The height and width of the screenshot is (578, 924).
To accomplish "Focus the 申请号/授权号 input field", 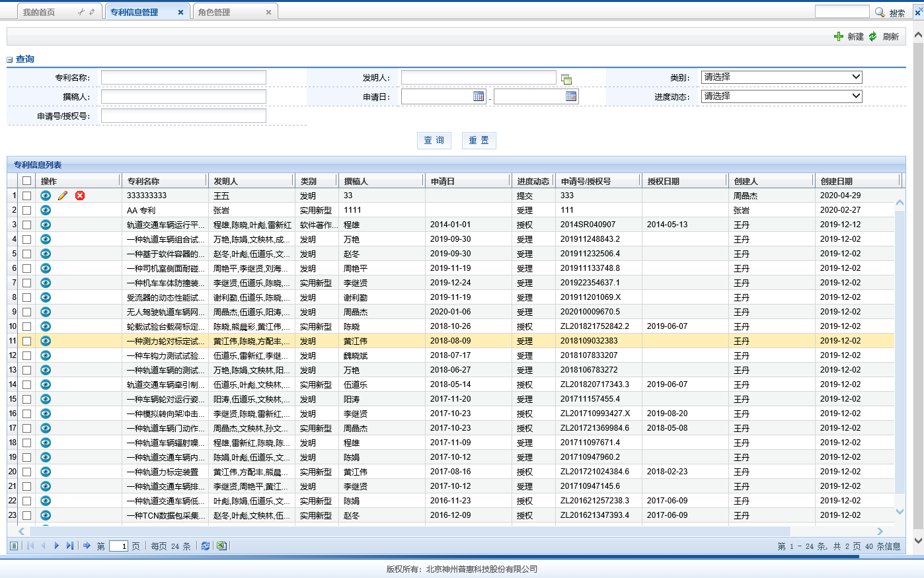I will click(x=184, y=116).
